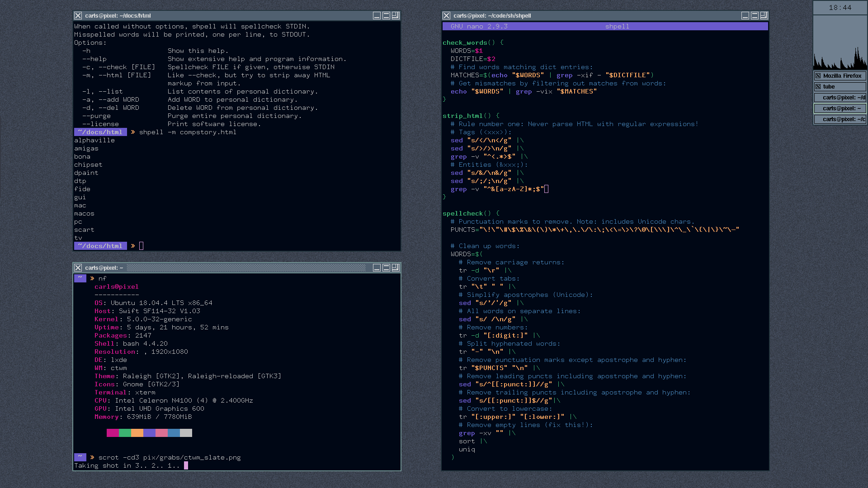This screenshot has height=488, width=868.
Task: Click the resize icon on the ~/docs/html terminal
Action: [x=396, y=16]
